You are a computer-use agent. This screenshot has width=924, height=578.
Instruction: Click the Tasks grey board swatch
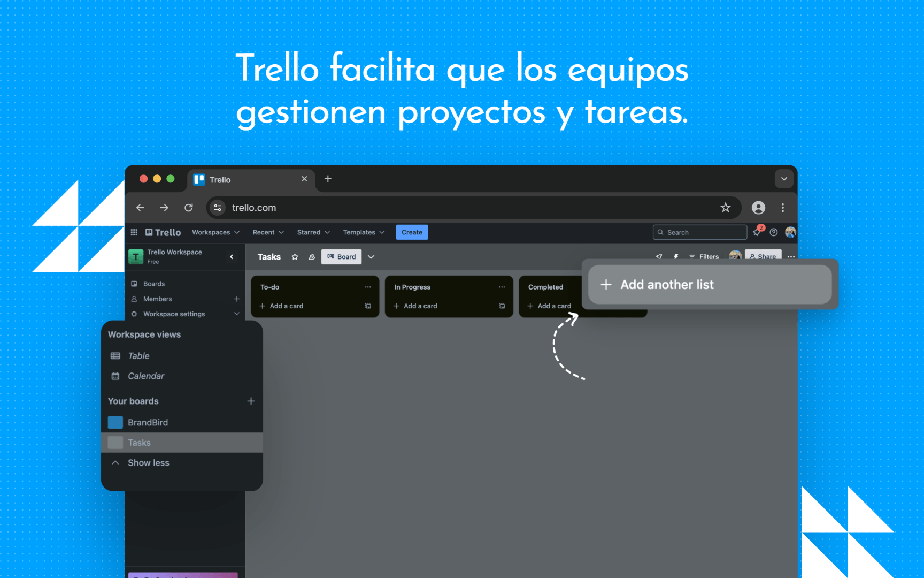115,443
